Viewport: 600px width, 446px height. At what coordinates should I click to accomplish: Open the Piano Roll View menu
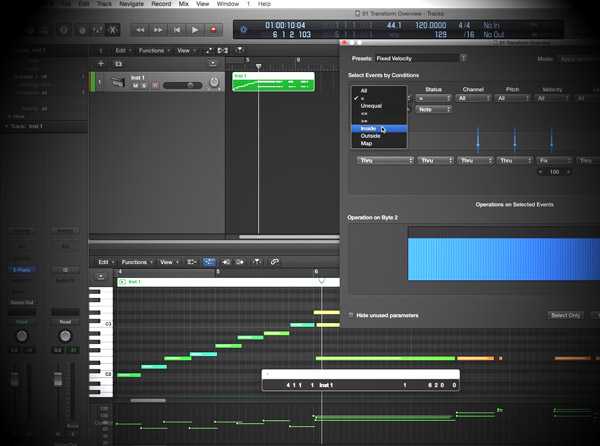(169, 262)
